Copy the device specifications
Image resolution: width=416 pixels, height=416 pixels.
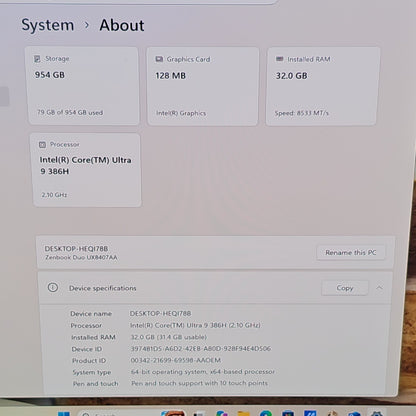345,288
